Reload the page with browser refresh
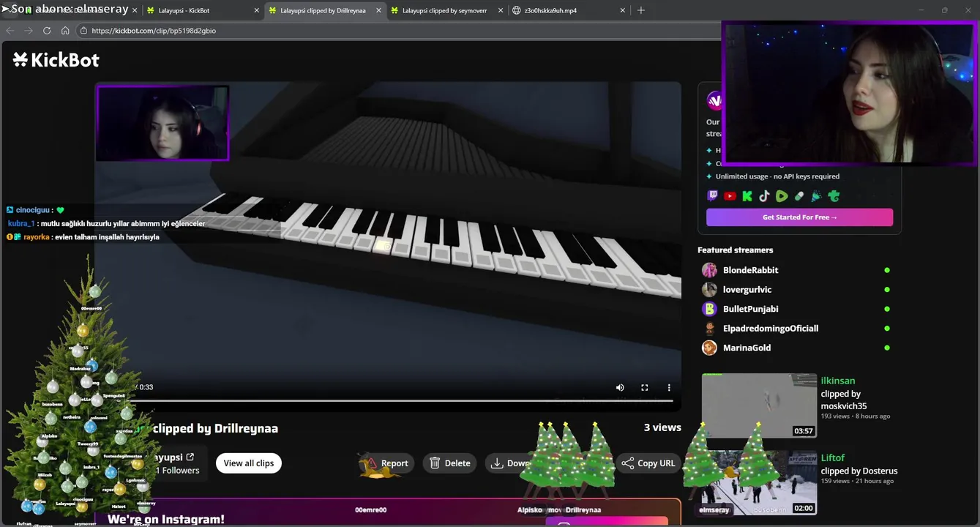Screen dimensions: 980x527 (x=47, y=31)
